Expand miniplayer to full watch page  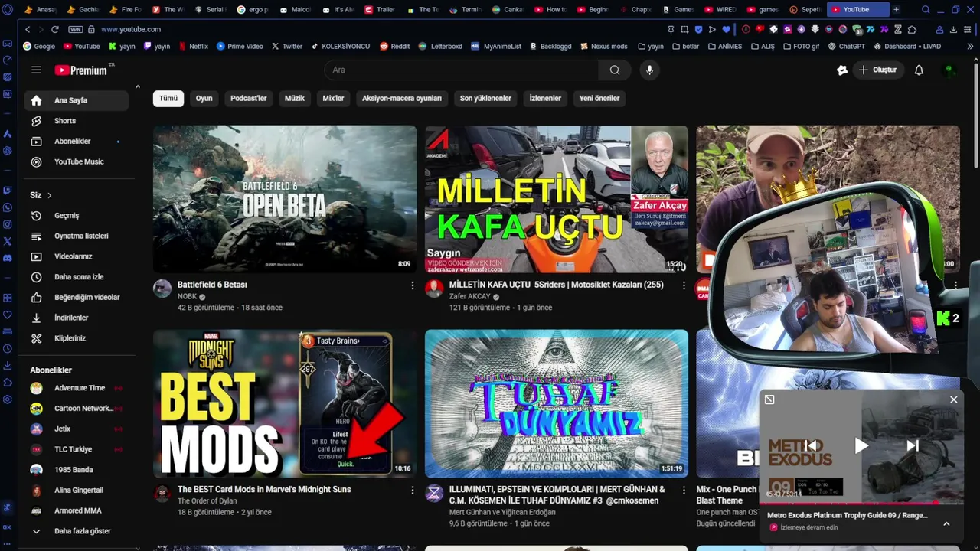(x=769, y=399)
